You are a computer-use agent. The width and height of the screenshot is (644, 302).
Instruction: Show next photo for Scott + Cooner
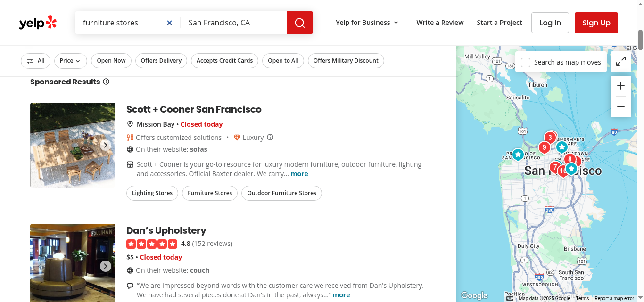point(106,145)
